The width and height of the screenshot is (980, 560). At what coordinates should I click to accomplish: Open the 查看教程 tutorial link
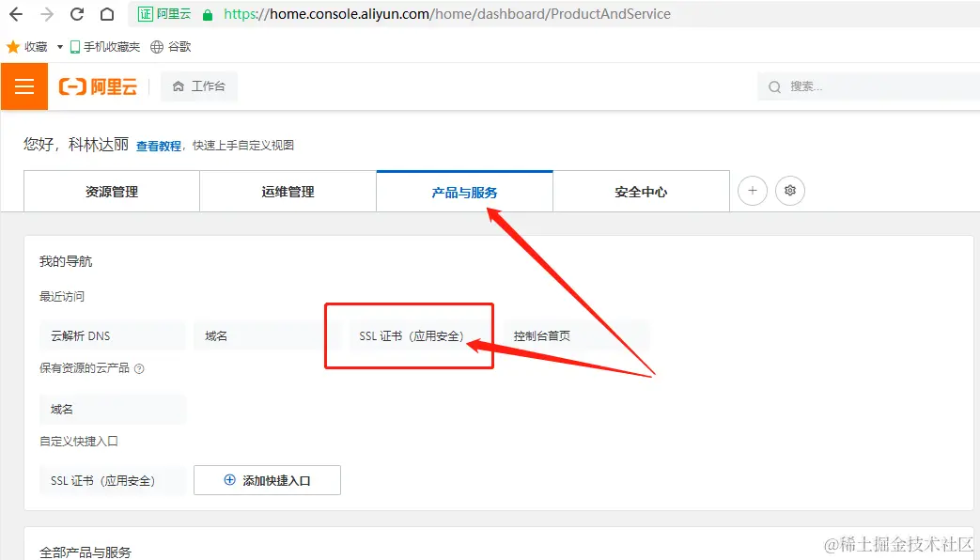159,146
